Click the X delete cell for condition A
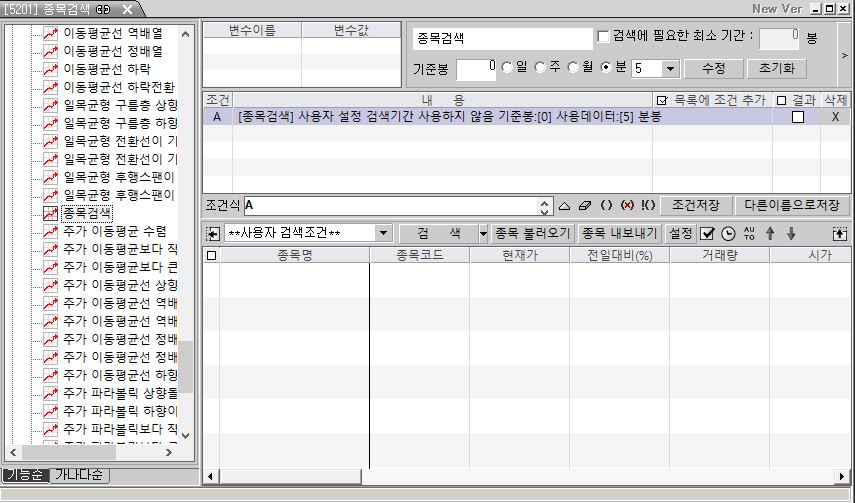 point(835,117)
